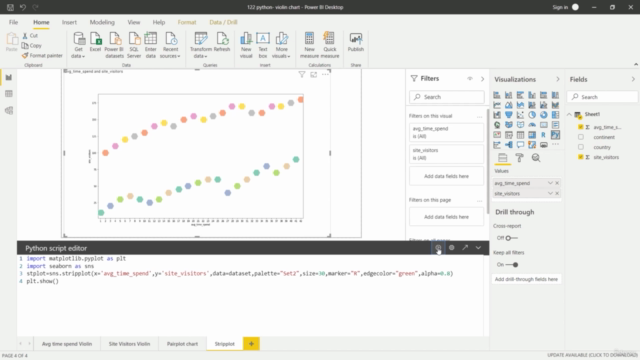Create a Quick measure
640x360 pixels.
click(x=330, y=45)
